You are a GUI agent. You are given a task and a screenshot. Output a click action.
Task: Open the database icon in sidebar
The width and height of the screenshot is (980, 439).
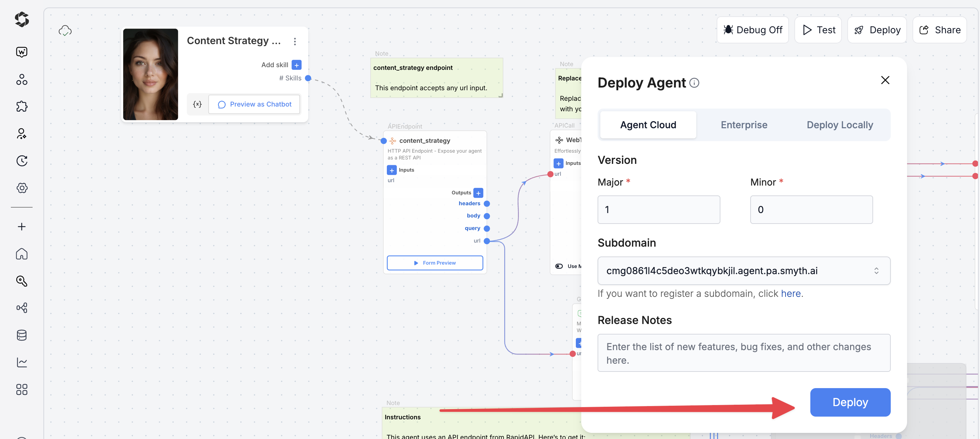(22, 335)
